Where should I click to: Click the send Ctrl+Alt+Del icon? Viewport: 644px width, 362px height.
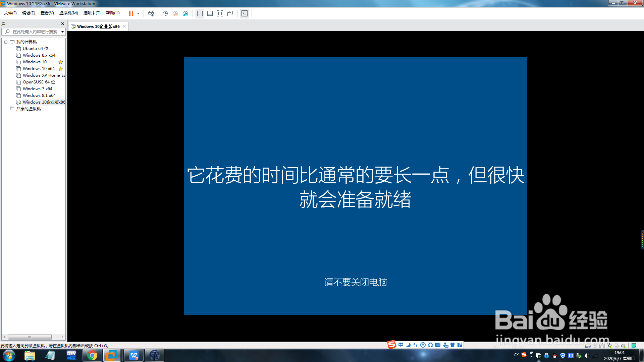(151, 13)
